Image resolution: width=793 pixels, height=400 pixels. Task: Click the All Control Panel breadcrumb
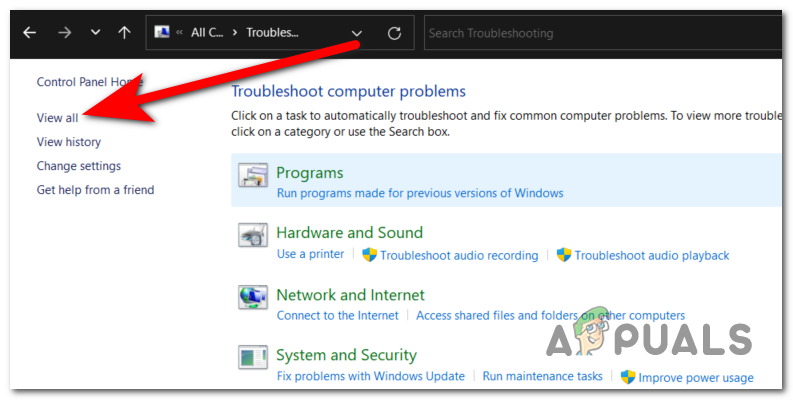click(206, 33)
